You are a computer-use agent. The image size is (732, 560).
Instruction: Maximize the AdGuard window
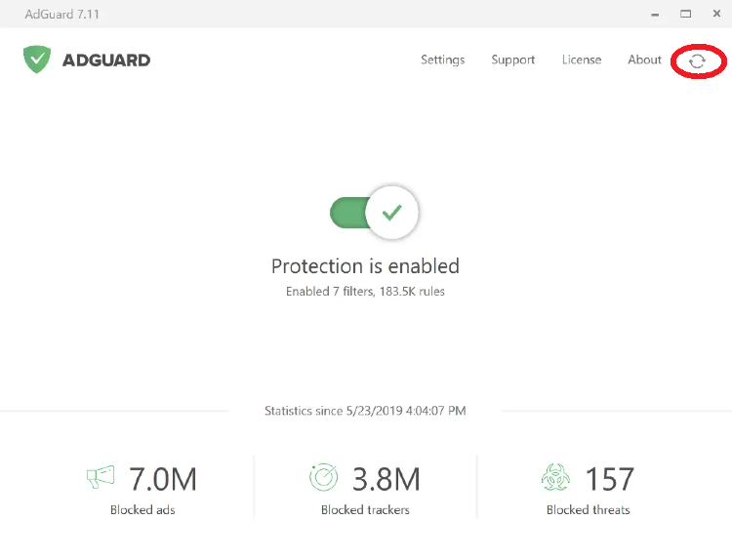(x=686, y=14)
